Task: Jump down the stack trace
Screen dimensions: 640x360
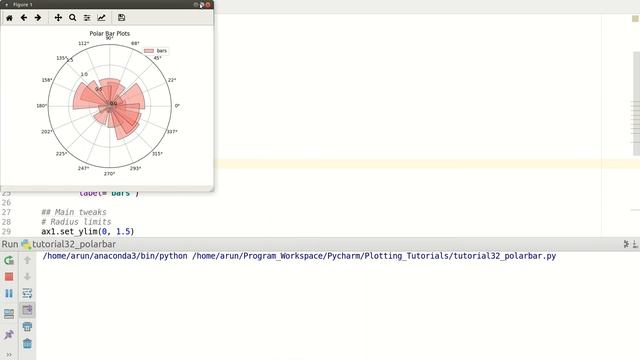Action: (x=27, y=277)
